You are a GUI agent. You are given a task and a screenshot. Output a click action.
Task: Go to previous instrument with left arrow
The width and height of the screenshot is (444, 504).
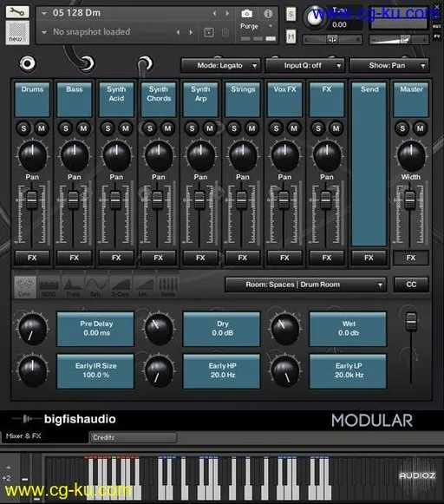coord(214,13)
